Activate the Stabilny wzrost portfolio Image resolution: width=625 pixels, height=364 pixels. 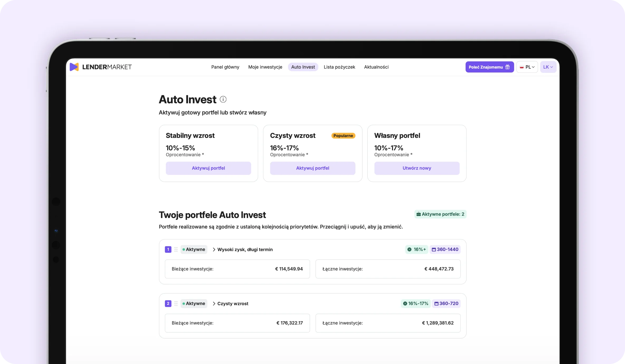pos(208,168)
